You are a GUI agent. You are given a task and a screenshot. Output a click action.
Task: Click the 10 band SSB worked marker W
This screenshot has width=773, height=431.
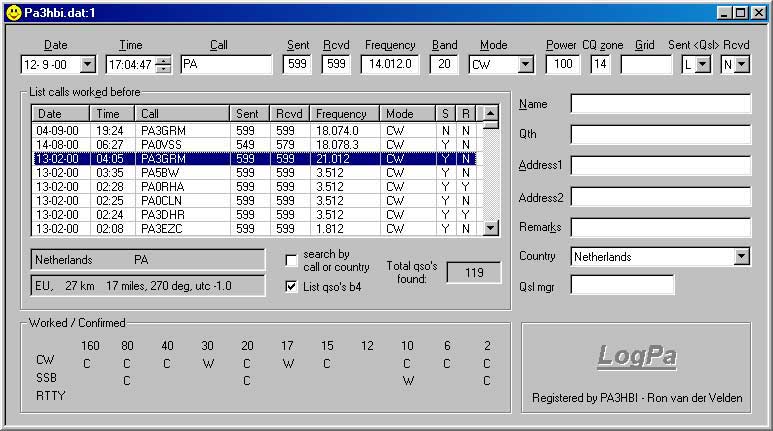(x=408, y=381)
